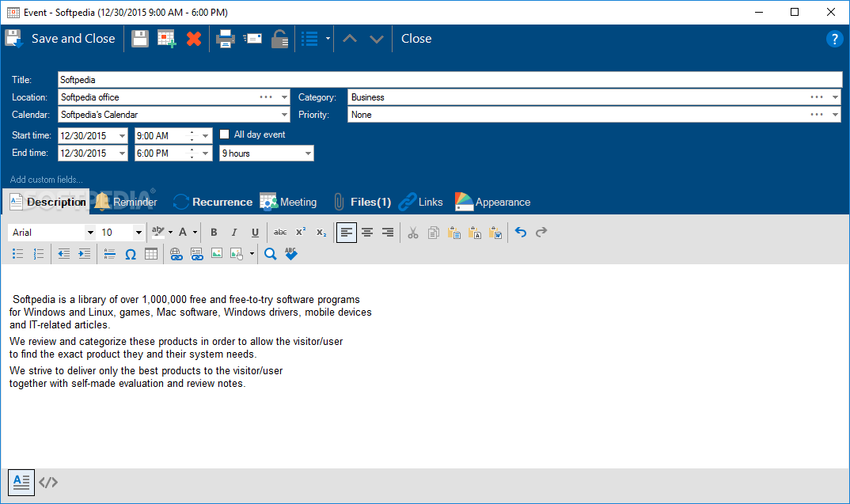Open the Files(1) tab
The height and width of the screenshot is (504, 850).
pyautogui.click(x=362, y=202)
